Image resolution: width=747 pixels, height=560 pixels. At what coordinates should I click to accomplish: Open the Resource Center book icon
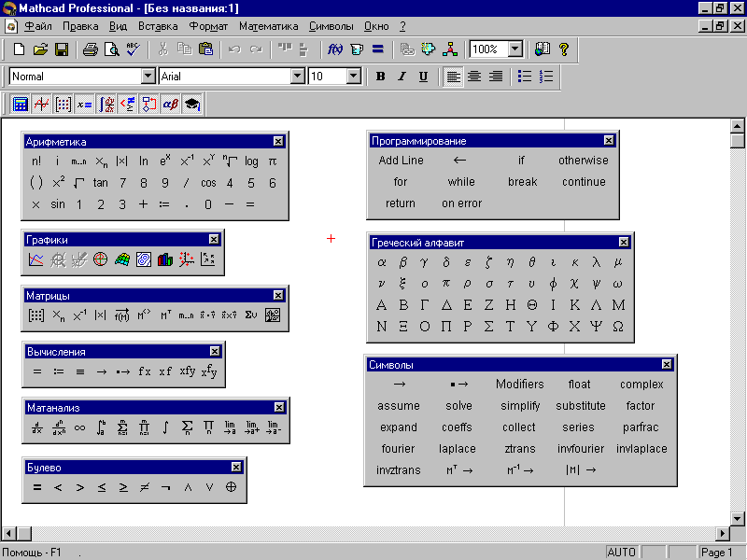click(x=543, y=49)
